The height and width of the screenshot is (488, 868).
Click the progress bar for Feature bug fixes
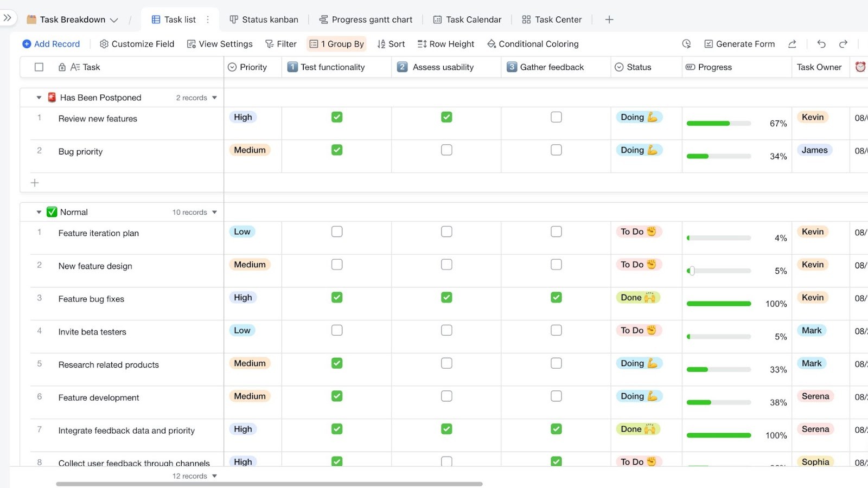(x=718, y=304)
